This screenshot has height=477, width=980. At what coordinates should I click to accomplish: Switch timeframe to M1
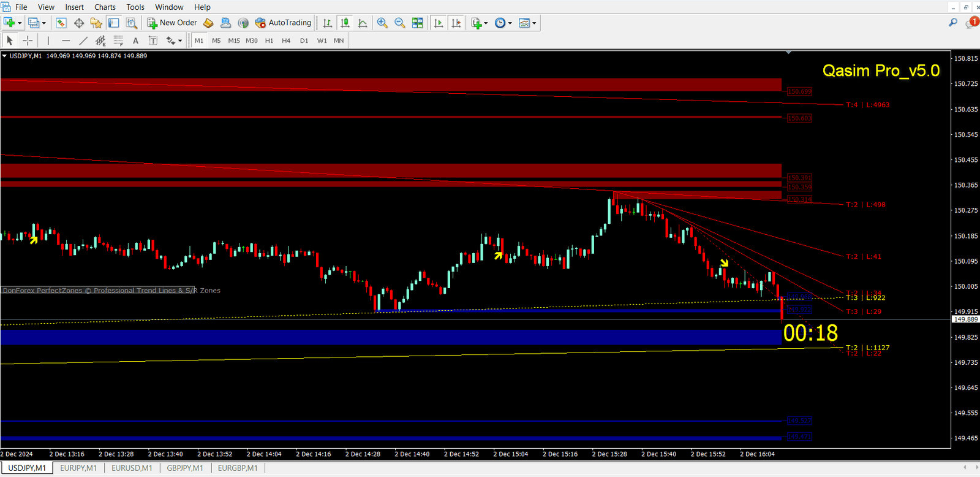(x=199, y=40)
